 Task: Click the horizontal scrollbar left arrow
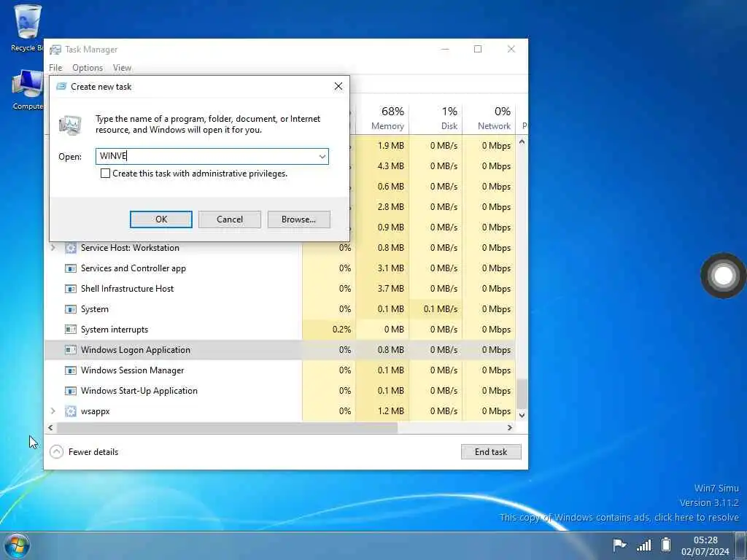click(50, 427)
